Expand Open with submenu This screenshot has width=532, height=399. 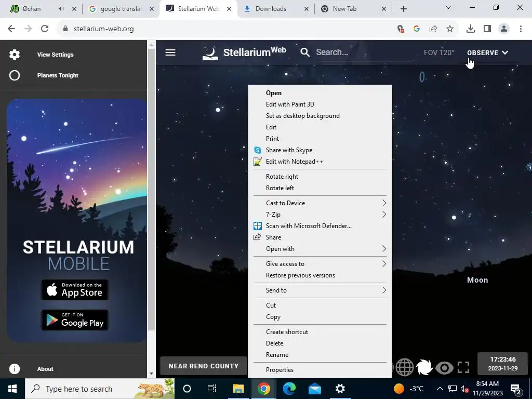pyautogui.click(x=384, y=249)
